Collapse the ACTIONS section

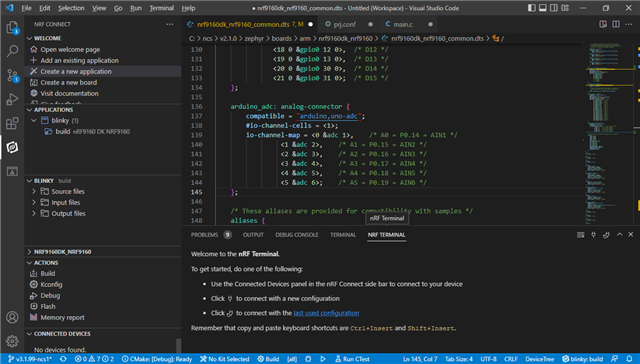(x=29, y=263)
